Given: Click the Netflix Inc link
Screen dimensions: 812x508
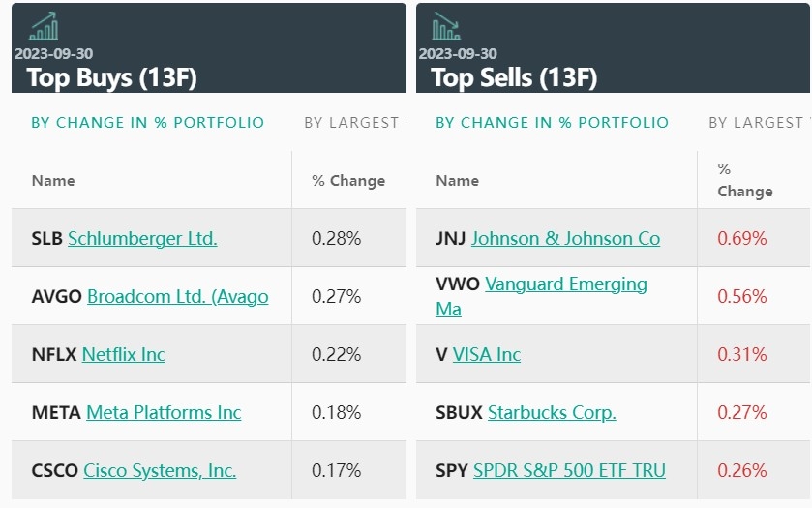Looking at the screenshot, I should tap(124, 354).
